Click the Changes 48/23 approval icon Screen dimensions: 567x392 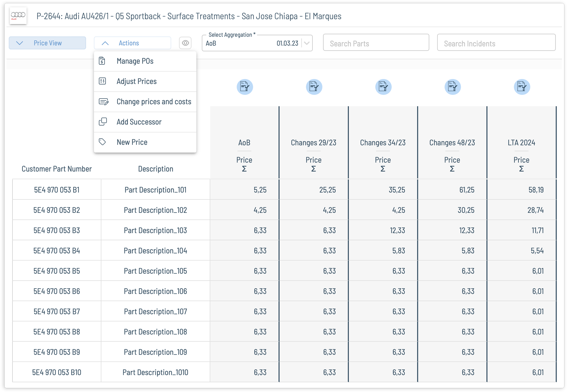tap(452, 87)
